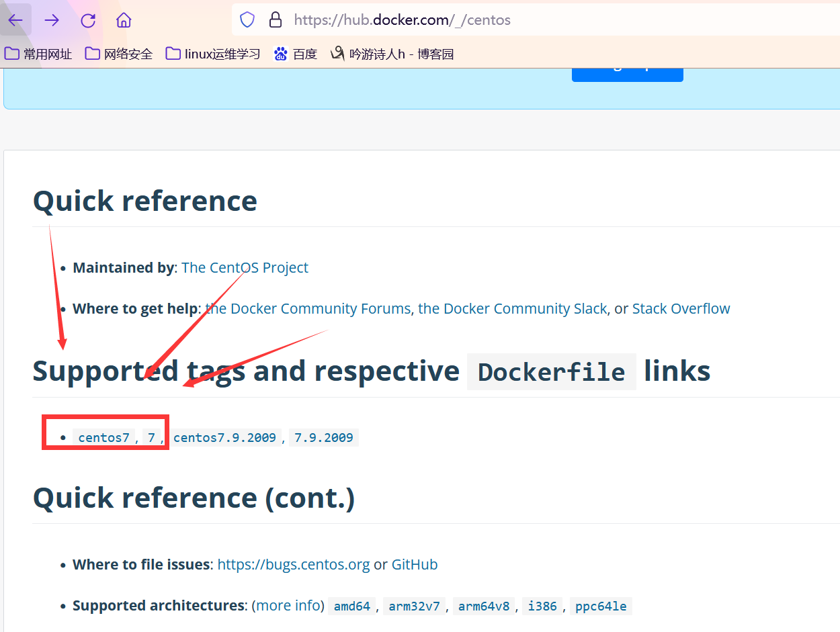Open the 百度 bookmark
This screenshot has width=840, height=632.
pos(296,54)
